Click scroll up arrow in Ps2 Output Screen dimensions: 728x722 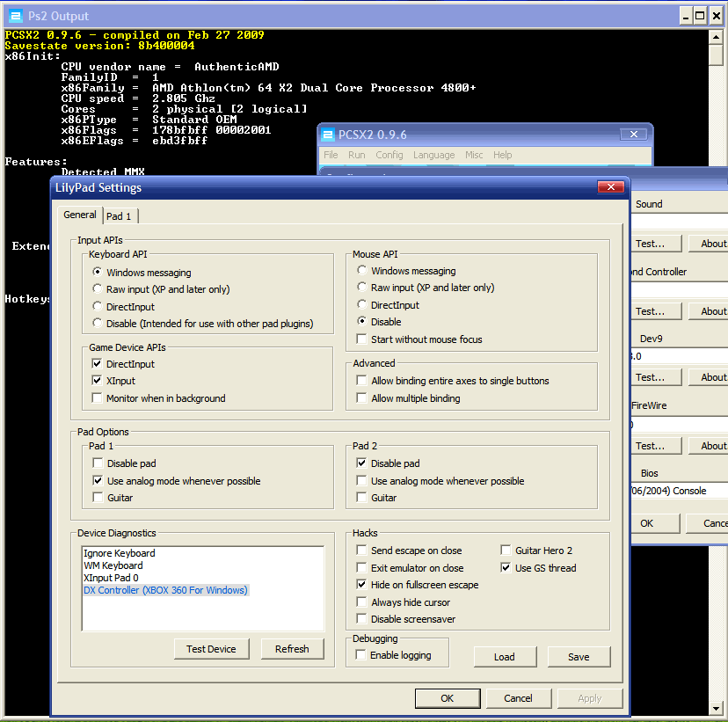(716, 37)
